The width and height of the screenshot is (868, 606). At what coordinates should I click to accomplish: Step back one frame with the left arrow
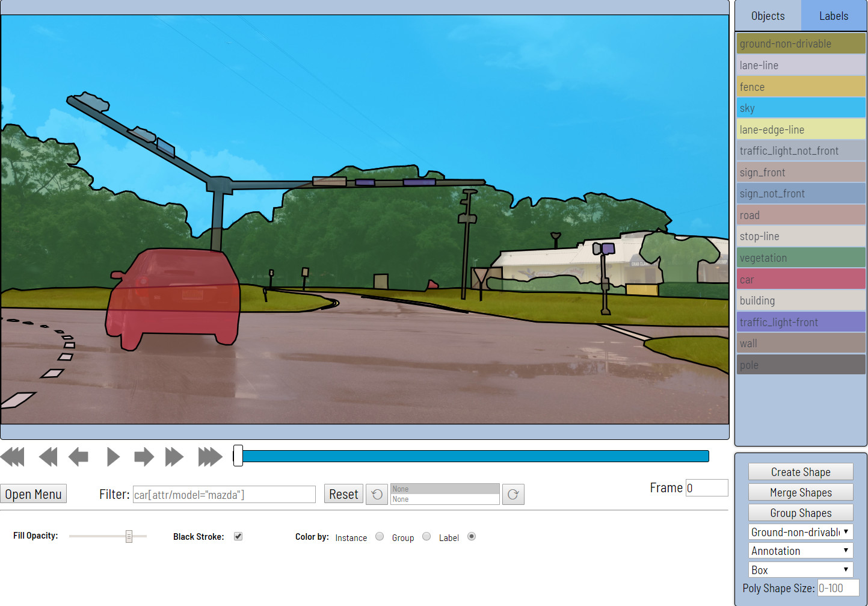[x=78, y=457]
